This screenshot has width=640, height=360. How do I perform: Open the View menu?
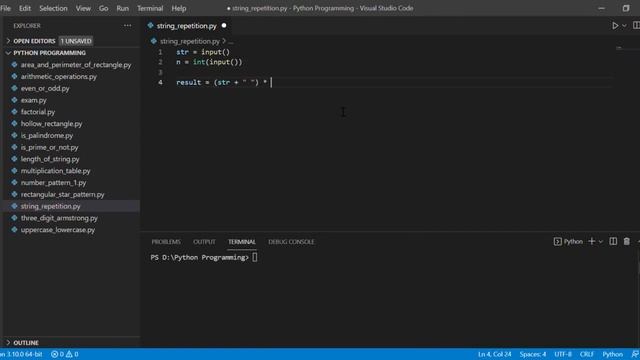tap(83, 8)
